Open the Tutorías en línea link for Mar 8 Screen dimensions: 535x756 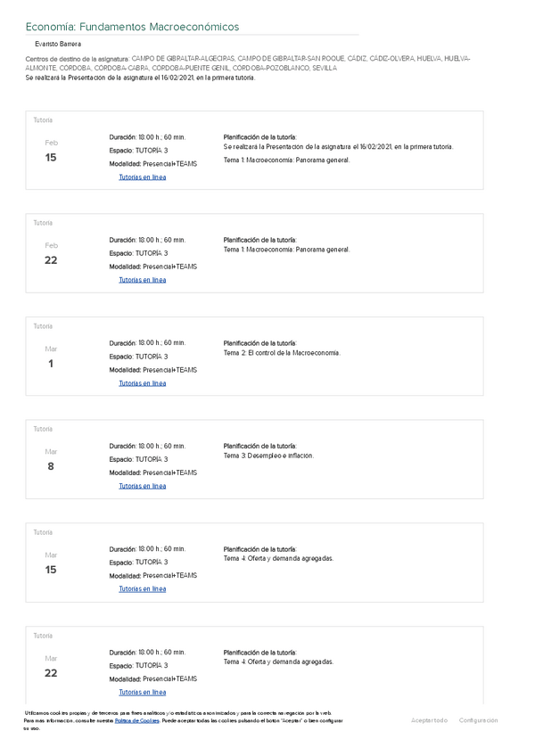pyautogui.click(x=143, y=486)
